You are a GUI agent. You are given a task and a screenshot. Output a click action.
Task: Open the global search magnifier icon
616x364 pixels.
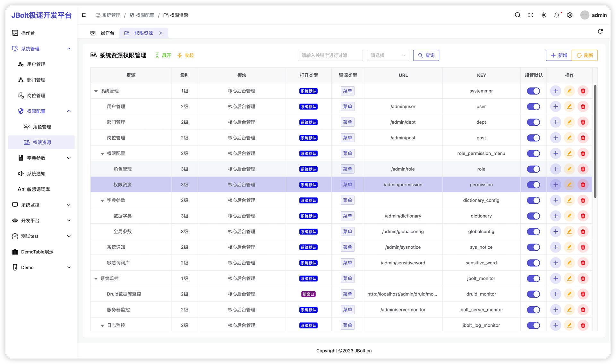(x=518, y=15)
